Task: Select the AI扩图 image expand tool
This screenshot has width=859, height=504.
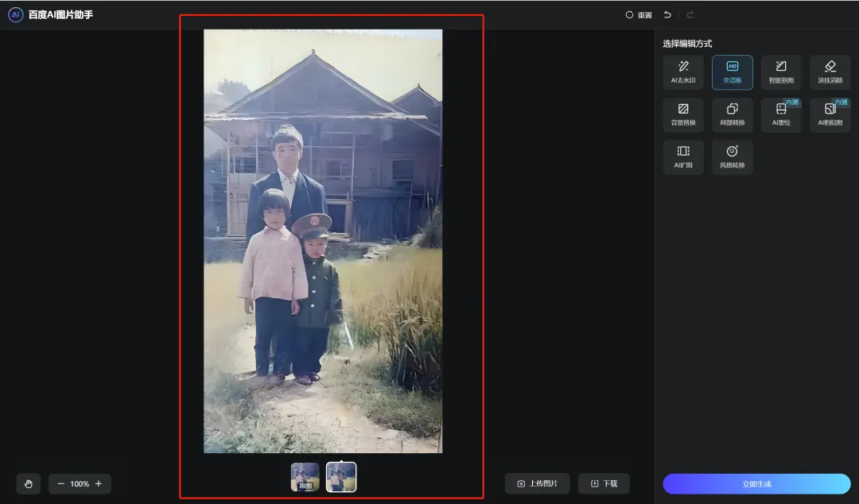Action: click(x=683, y=157)
